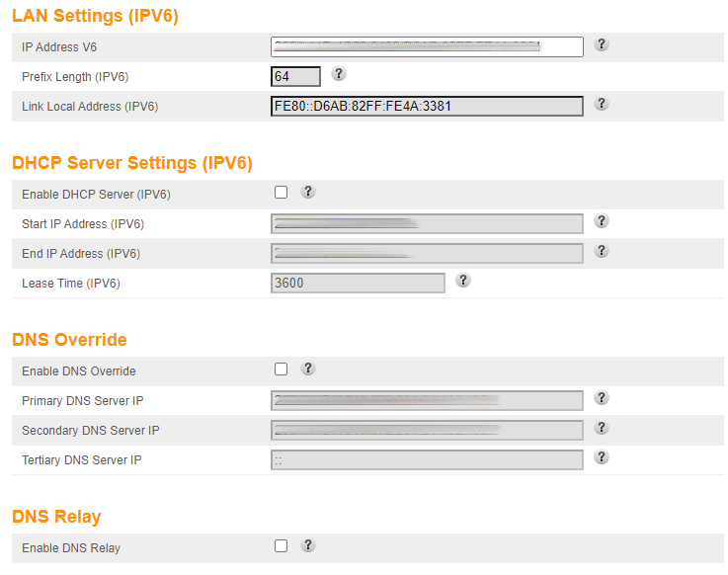This screenshot has width=728, height=575.
Task: Click the Lease Time (IPV6) field
Action: tap(358, 284)
